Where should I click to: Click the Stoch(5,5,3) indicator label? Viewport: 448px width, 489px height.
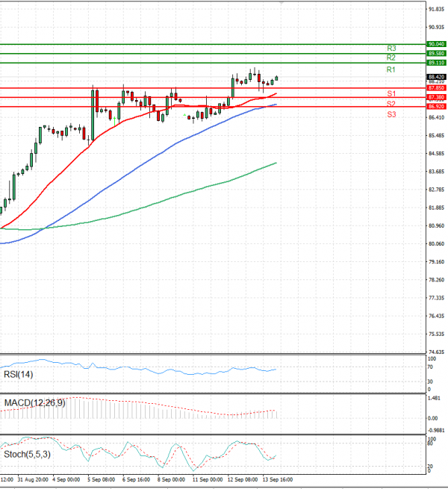pos(27,455)
